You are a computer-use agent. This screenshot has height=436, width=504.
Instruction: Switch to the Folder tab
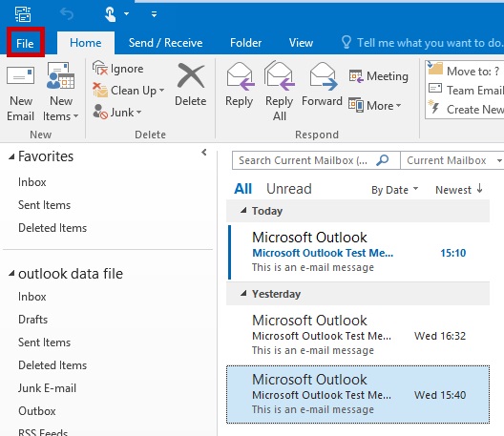coord(245,43)
